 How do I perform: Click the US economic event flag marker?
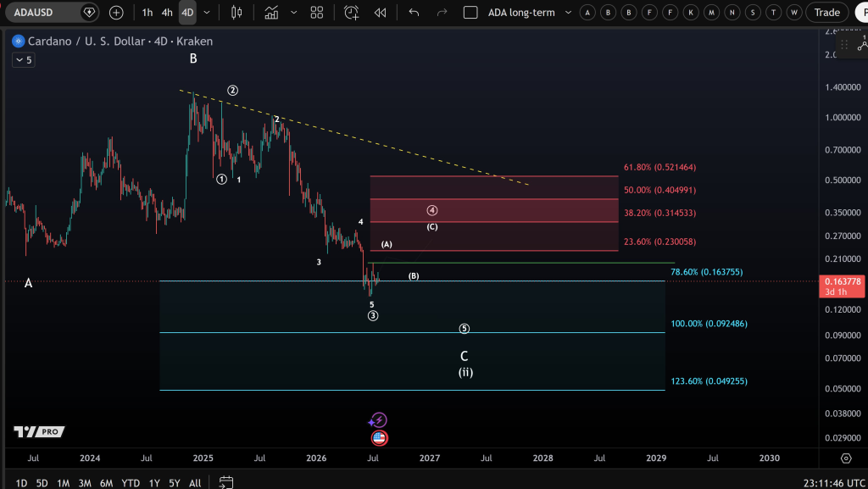(379, 438)
